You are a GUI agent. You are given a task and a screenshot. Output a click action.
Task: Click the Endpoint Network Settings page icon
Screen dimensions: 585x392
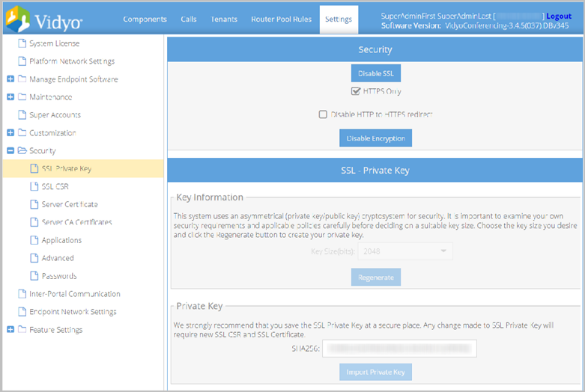(22, 311)
